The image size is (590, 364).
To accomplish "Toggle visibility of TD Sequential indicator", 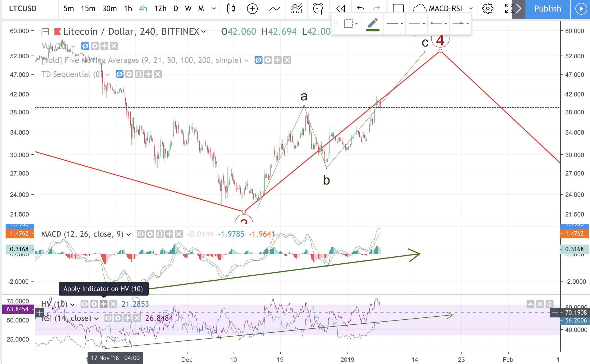I will pyautogui.click(x=120, y=74).
